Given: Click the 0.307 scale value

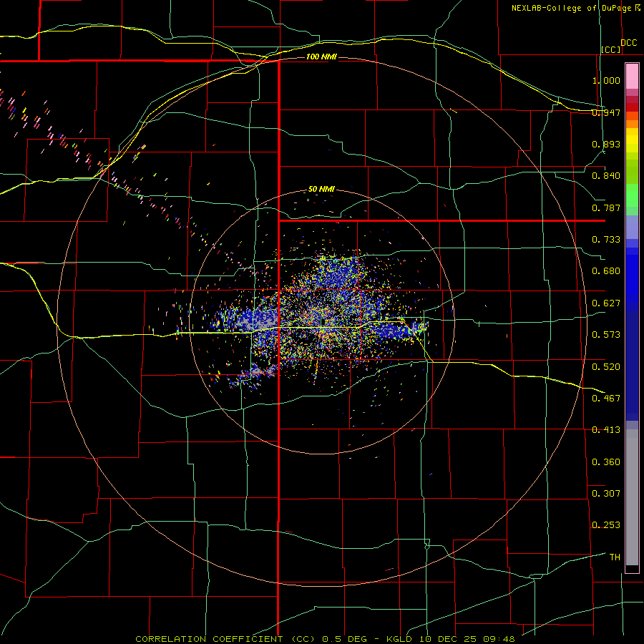Looking at the screenshot, I should click(606, 493).
